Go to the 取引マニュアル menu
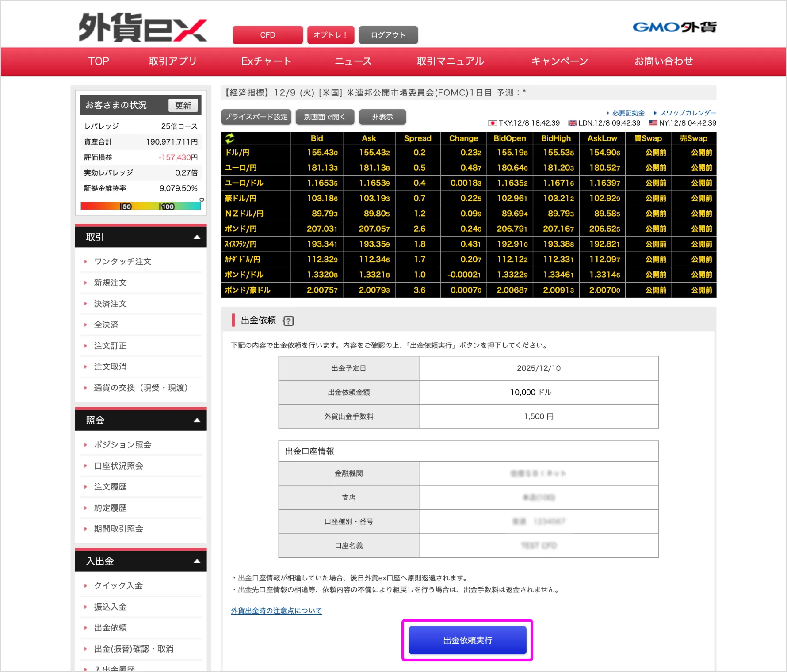 click(x=450, y=61)
